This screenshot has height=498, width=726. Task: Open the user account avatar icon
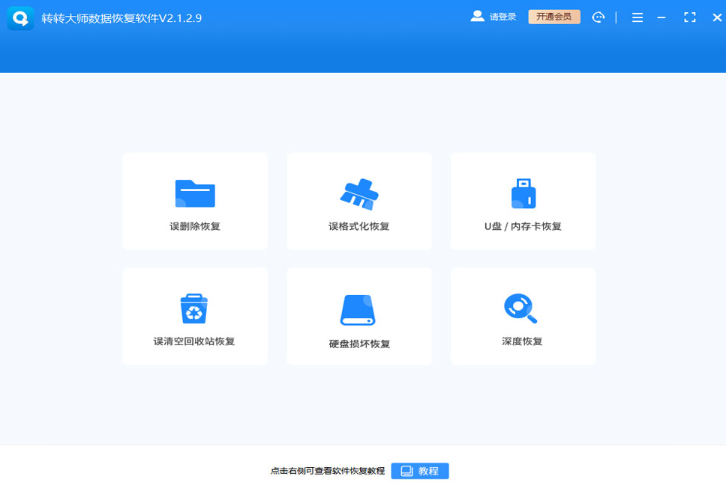(477, 17)
